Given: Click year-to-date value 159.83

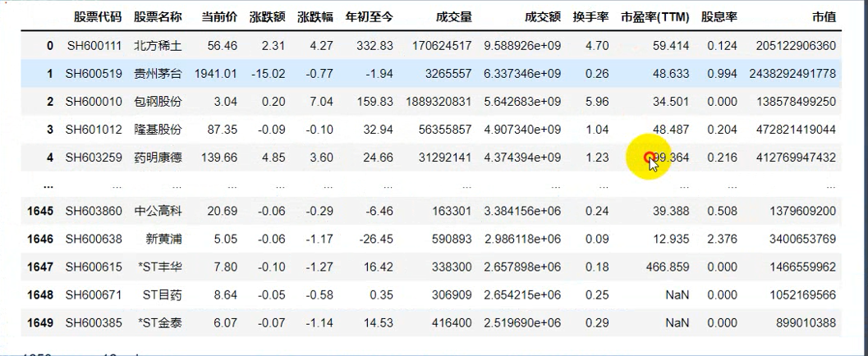Looking at the screenshot, I should point(374,102).
